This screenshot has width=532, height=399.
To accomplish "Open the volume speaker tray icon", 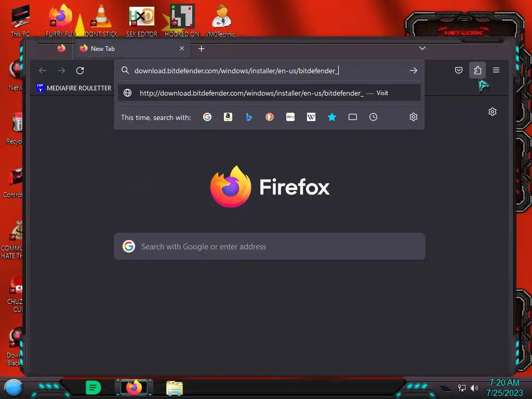I will 474,388.
